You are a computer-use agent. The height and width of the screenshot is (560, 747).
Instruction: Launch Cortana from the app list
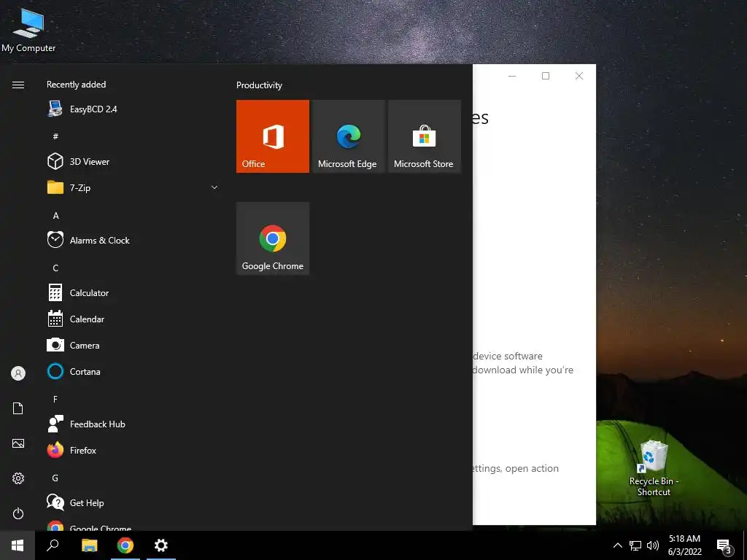pyautogui.click(x=133, y=371)
